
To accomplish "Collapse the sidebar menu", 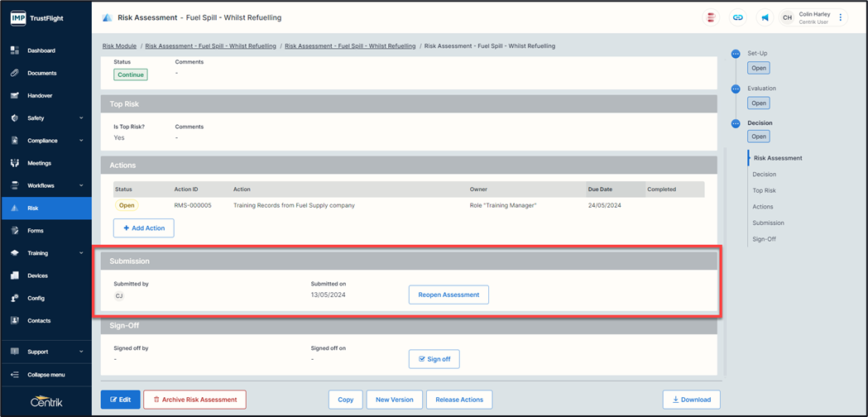I will [46, 375].
